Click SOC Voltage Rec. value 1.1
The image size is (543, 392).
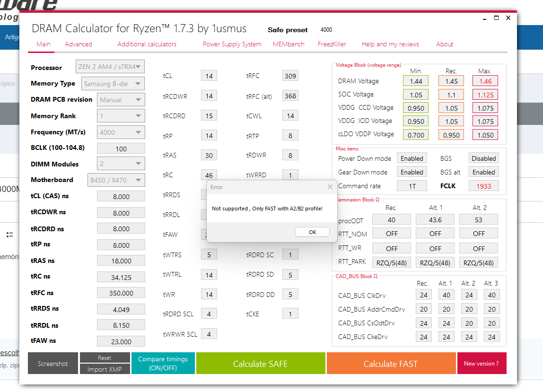point(451,95)
